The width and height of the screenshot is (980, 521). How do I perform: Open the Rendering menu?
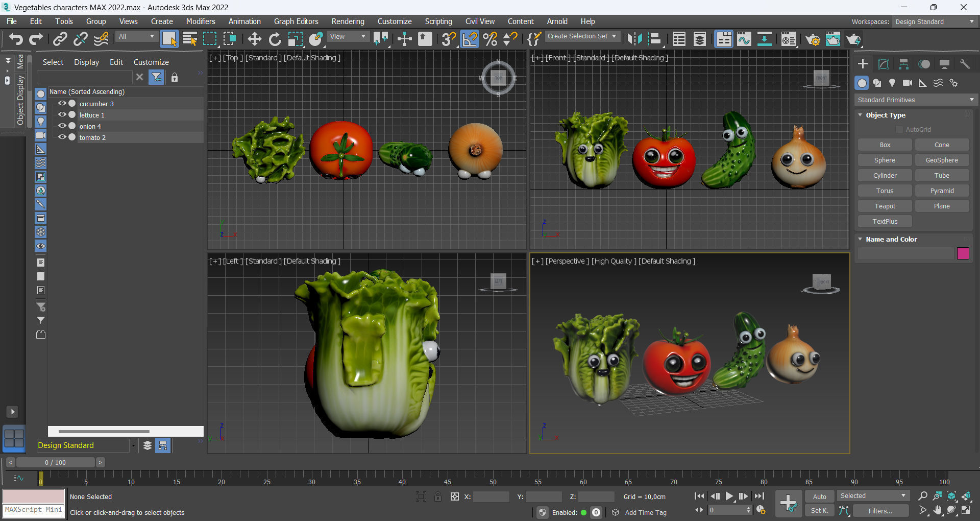[x=348, y=21]
